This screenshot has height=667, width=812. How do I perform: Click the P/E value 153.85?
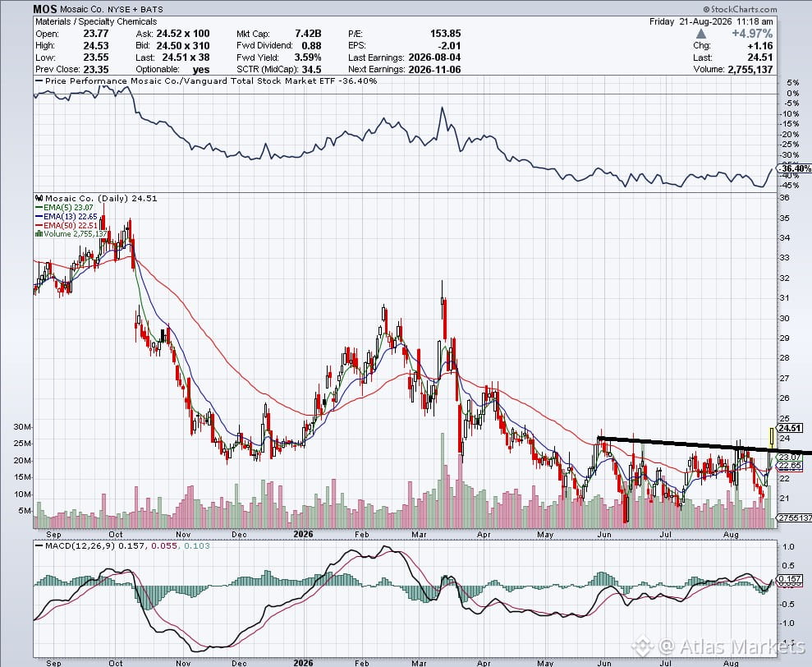coord(445,34)
